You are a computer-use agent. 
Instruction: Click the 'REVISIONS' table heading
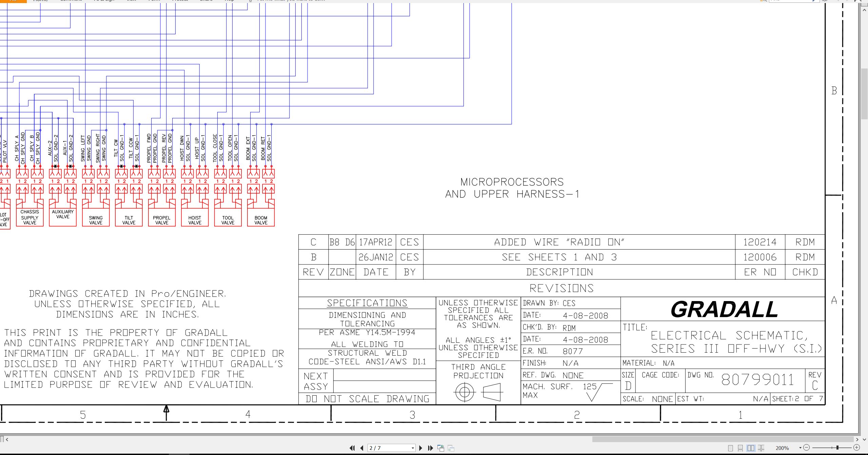(561, 288)
